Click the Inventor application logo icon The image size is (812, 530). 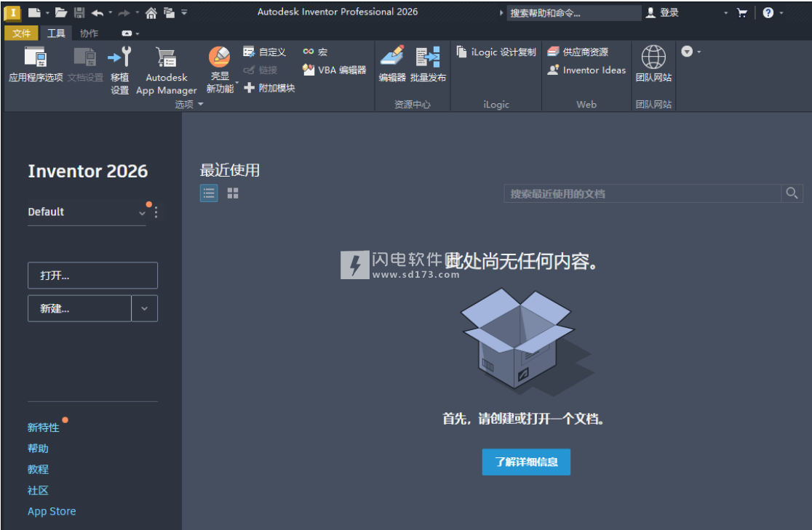[x=12, y=12]
